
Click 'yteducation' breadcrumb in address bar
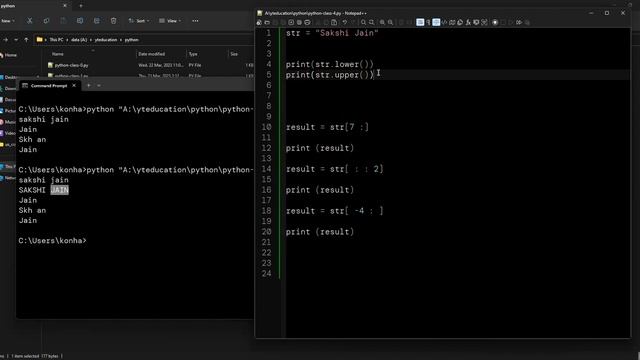coord(106,40)
